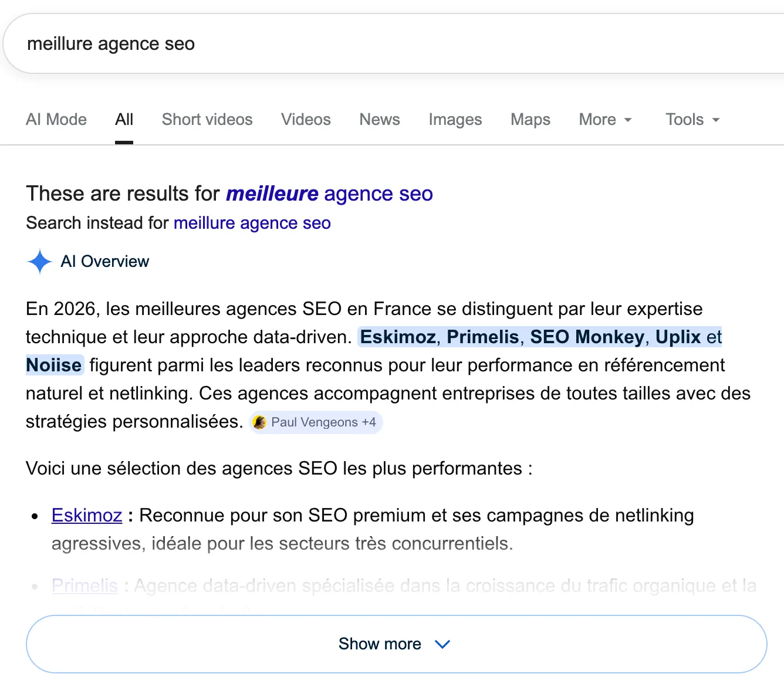Click the AI Overview heading
The image size is (784, 684).
(x=105, y=262)
